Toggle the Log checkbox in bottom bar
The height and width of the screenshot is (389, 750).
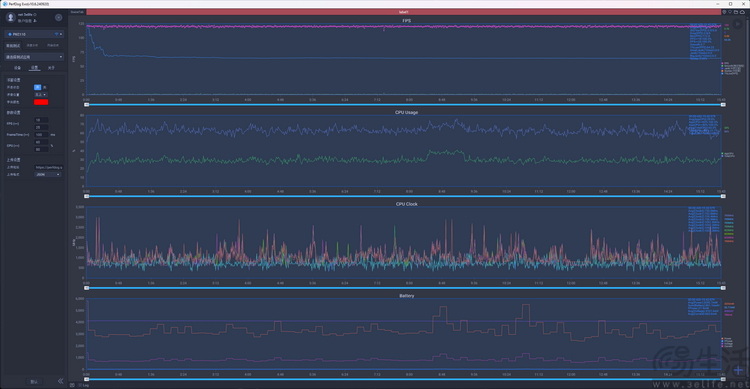coord(80,385)
